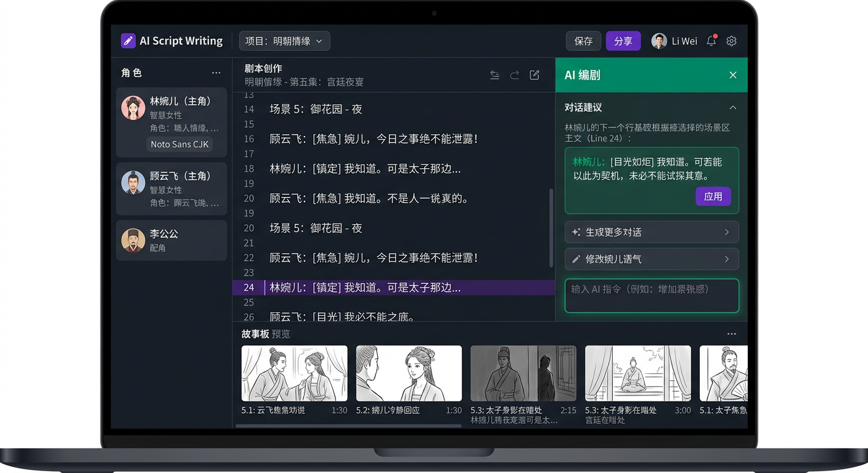Click the AI 编剧 panel title
The width and height of the screenshot is (868, 473).
[583, 75]
